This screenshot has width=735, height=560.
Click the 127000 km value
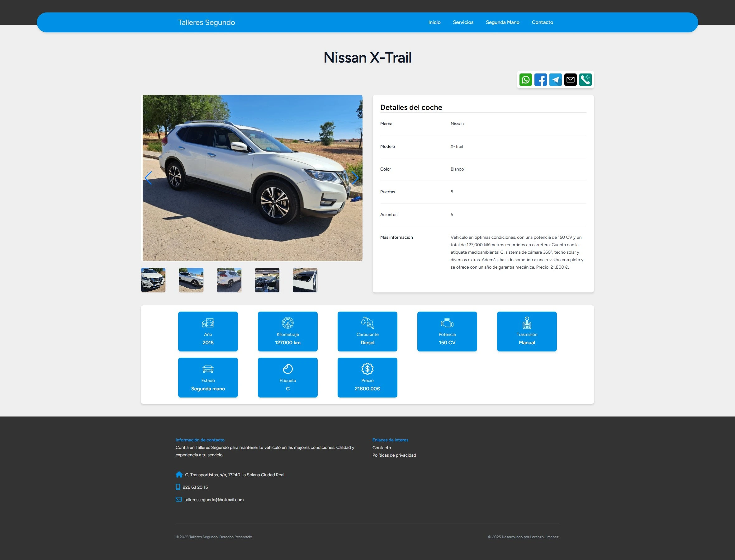click(288, 343)
